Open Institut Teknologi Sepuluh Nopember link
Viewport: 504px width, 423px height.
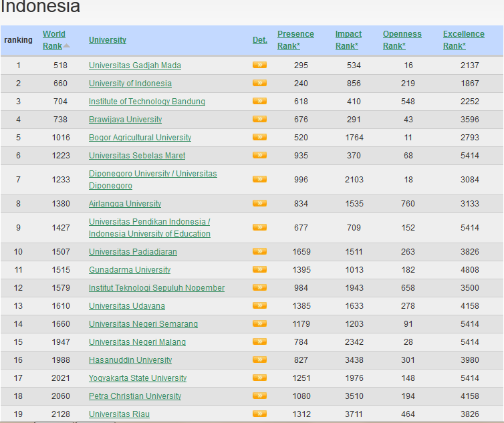(x=156, y=287)
